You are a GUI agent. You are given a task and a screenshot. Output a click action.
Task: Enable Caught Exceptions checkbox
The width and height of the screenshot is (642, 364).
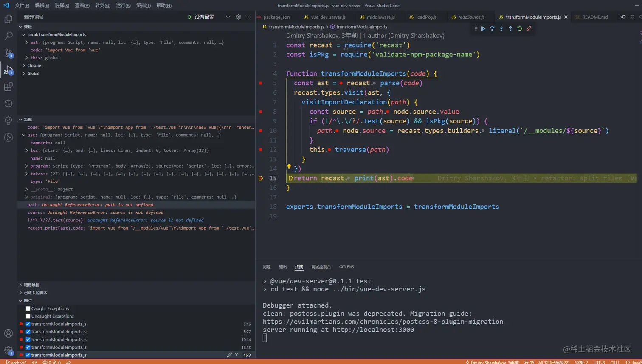pos(28,308)
